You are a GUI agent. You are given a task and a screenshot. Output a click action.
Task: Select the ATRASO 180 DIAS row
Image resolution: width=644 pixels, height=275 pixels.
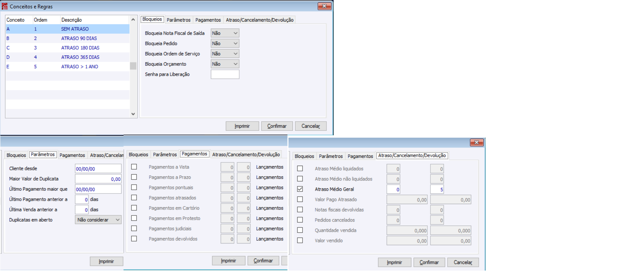pyautogui.click(x=67, y=48)
